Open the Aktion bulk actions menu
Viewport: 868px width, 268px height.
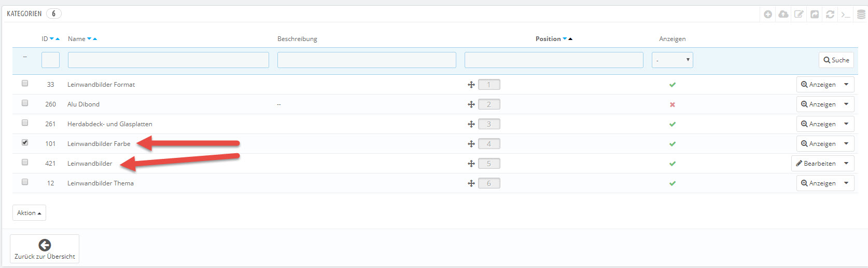(29, 213)
